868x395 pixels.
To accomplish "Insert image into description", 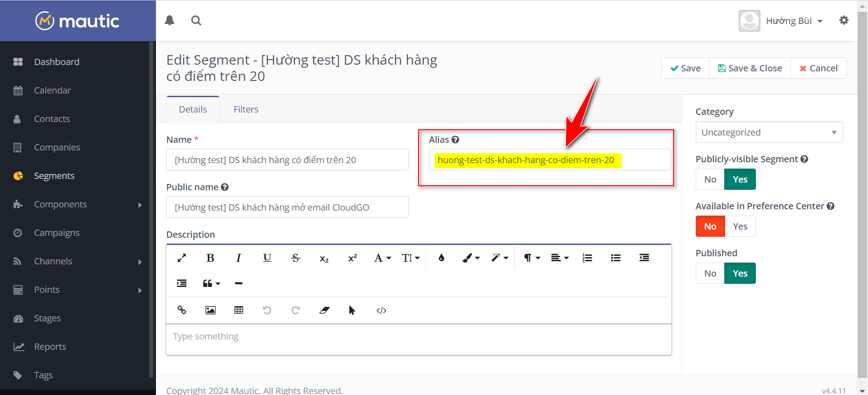I will point(210,310).
